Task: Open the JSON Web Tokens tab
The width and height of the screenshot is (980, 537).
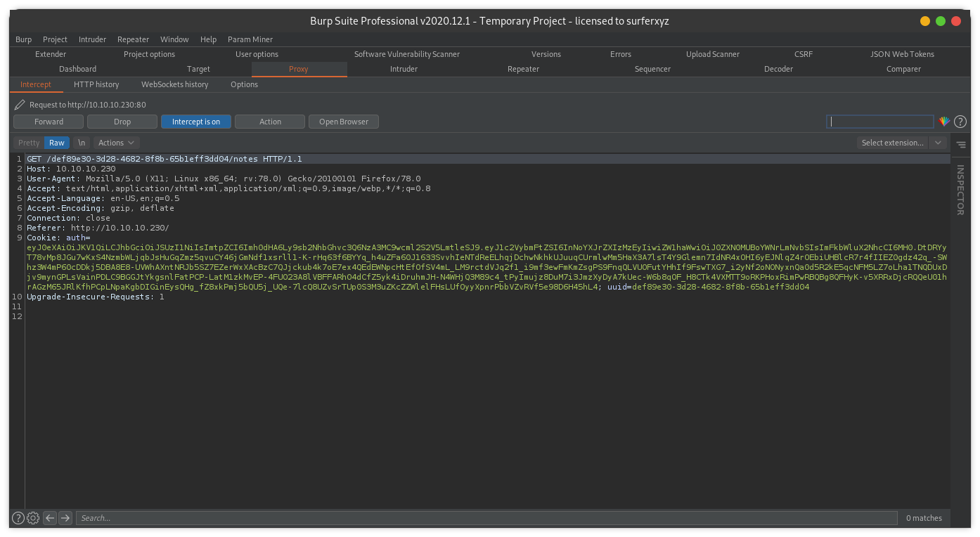Action: click(902, 54)
